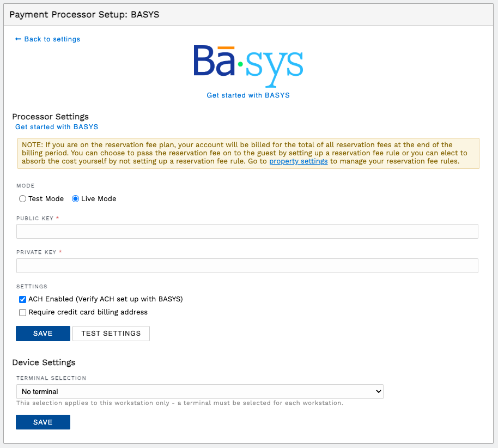
Task: Open the Terminal Selection dropdown
Action: click(x=199, y=391)
